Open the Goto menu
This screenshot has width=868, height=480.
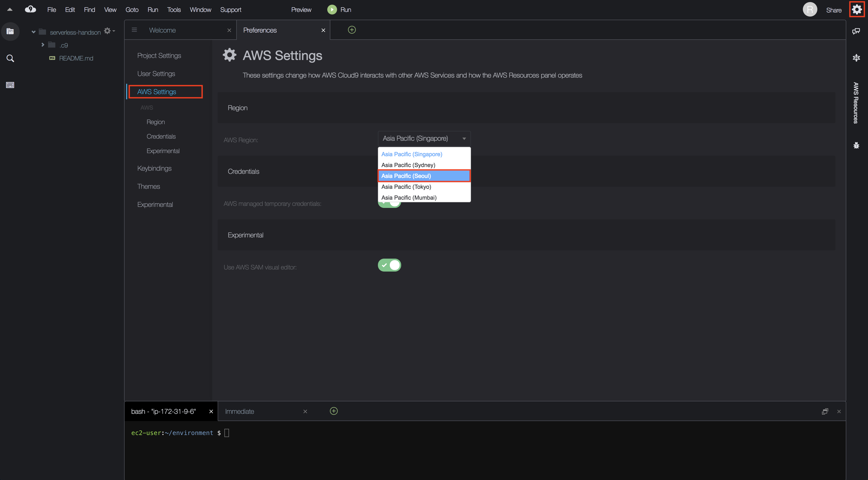tap(132, 10)
